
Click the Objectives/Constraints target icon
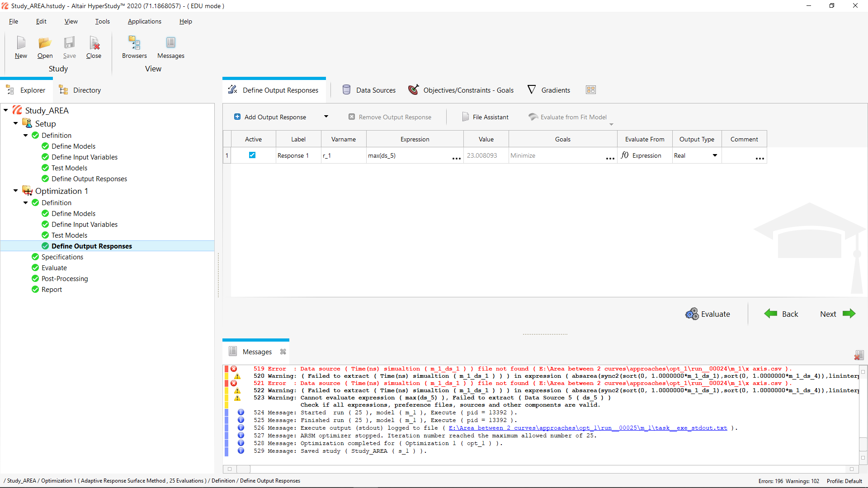point(413,90)
